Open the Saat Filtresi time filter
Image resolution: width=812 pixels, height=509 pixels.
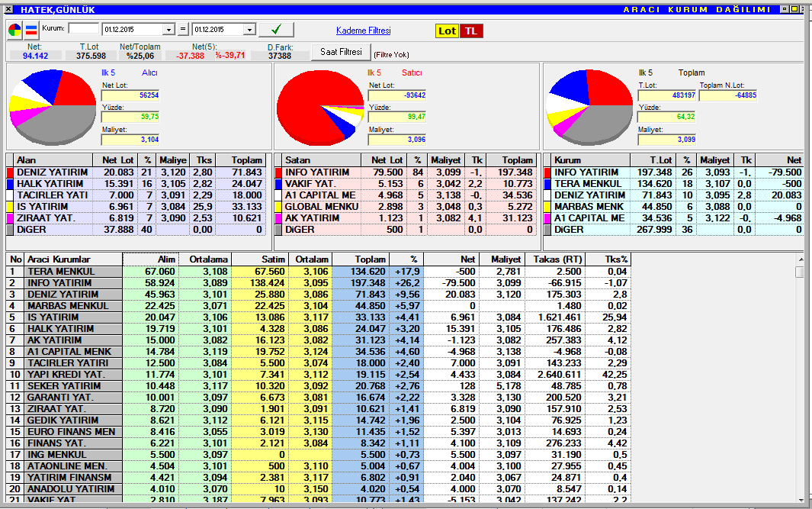[340, 52]
